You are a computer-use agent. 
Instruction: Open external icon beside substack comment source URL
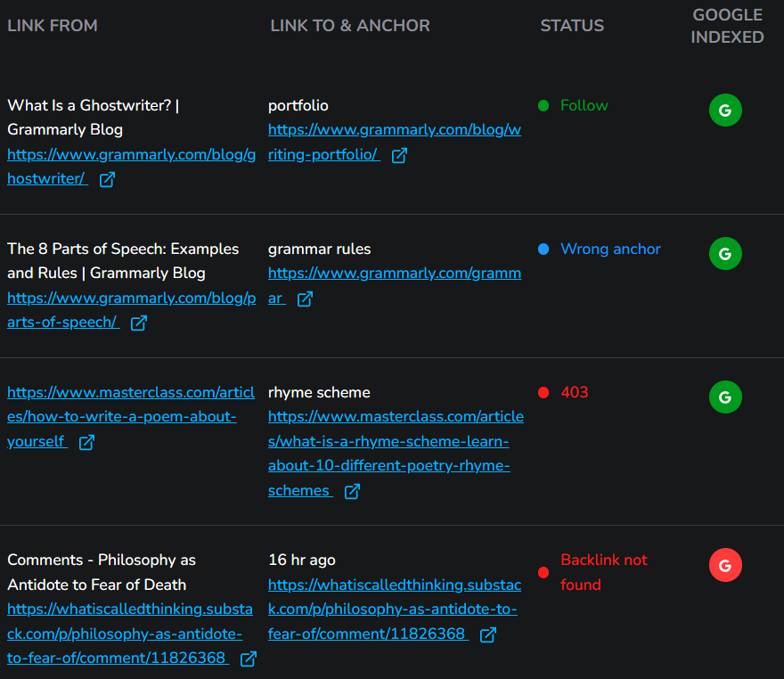click(248, 659)
